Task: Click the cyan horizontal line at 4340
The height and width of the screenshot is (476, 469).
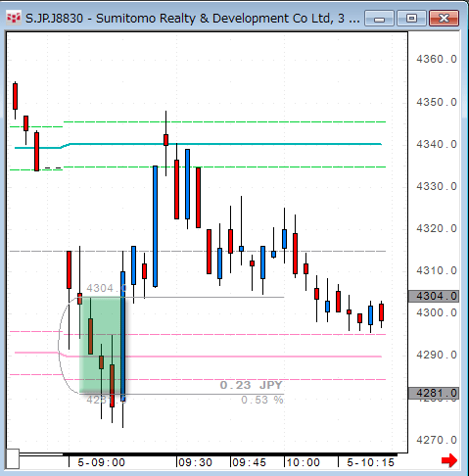Action: tap(225, 144)
